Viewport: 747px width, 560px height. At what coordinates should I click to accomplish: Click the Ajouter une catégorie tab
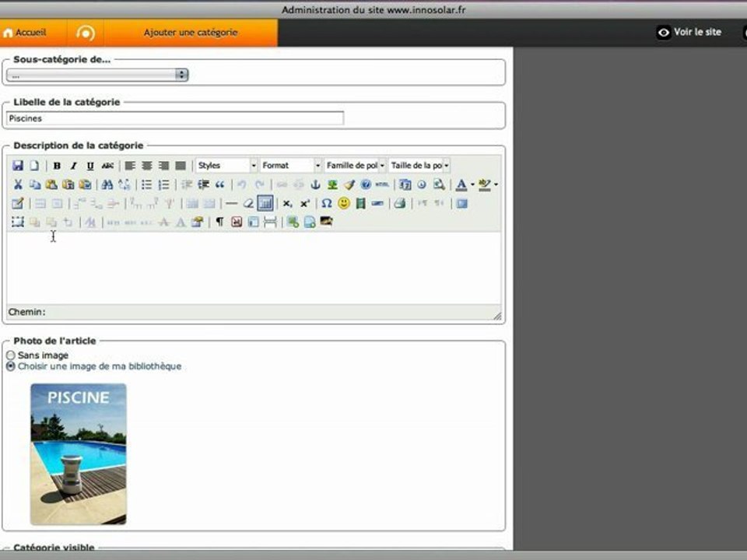191,33
